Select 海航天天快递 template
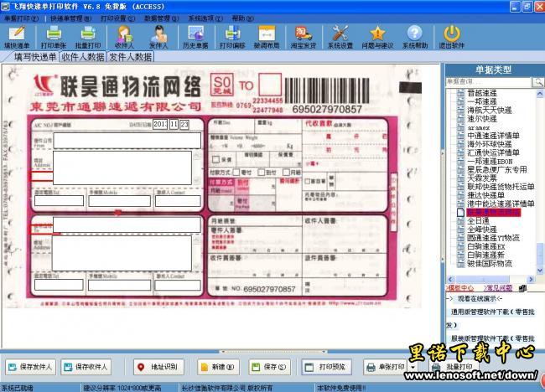The width and height of the screenshot is (545, 392). coord(490,110)
